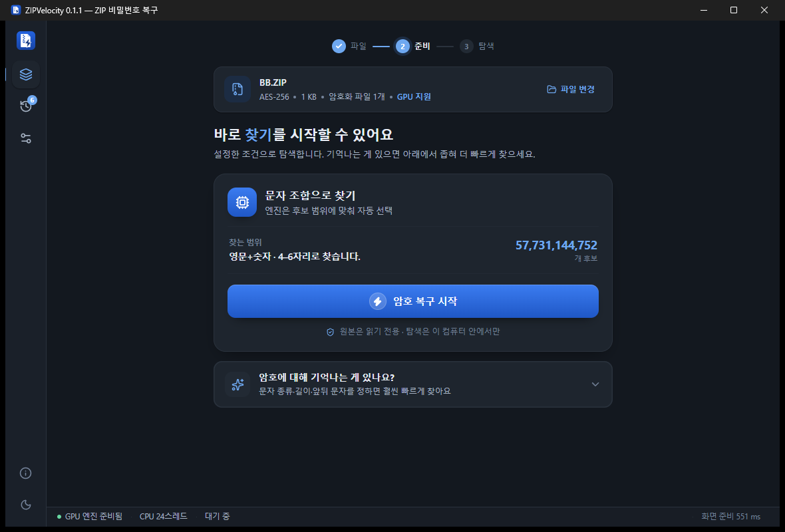This screenshot has width=785, height=532.
Task: Click the CPU 24스레드 status item
Action: click(x=163, y=516)
